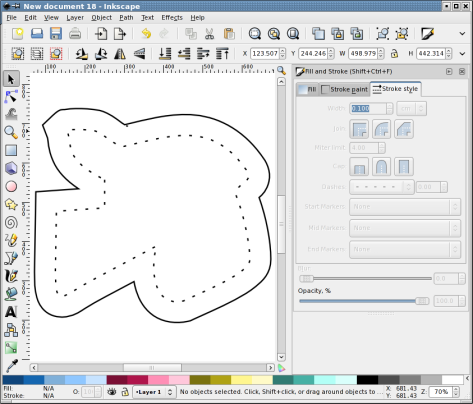Flip selection horizontally icon
473x404 pixels.
point(120,53)
